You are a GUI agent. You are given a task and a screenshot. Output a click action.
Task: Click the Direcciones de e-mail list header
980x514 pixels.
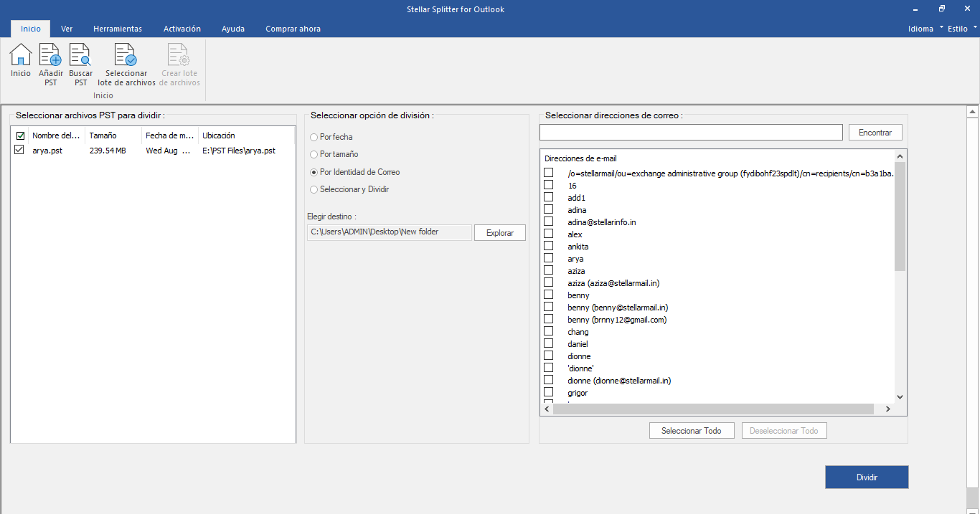coord(580,158)
